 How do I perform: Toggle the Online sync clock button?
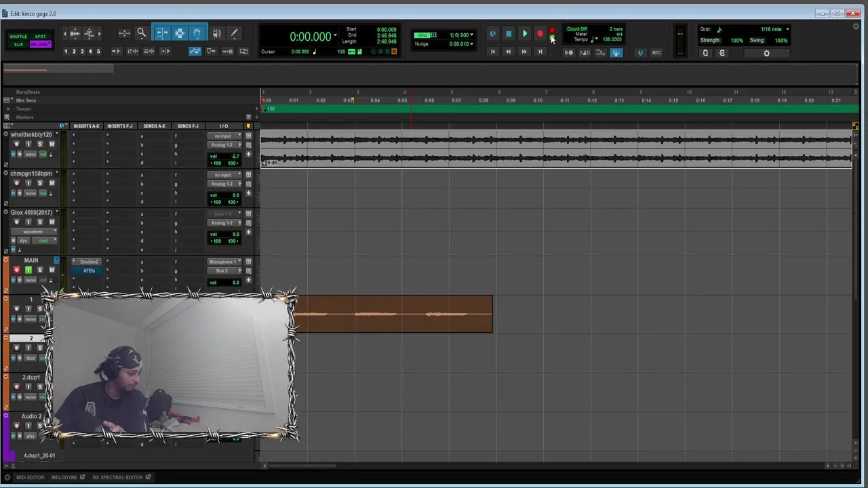click(x=492, y=34)
